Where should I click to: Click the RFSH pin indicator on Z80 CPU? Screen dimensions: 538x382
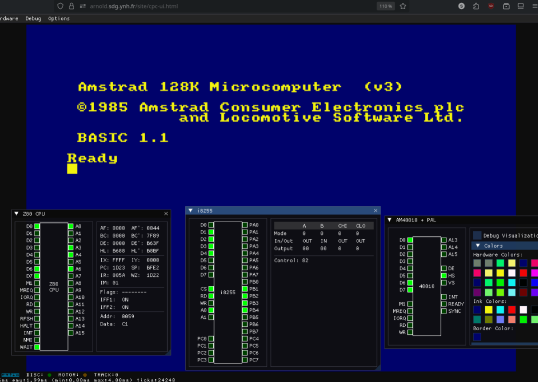(x=37, y=319)
